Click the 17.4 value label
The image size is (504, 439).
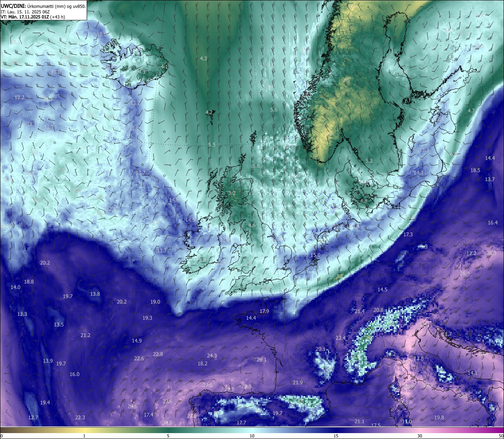(148, 415)
